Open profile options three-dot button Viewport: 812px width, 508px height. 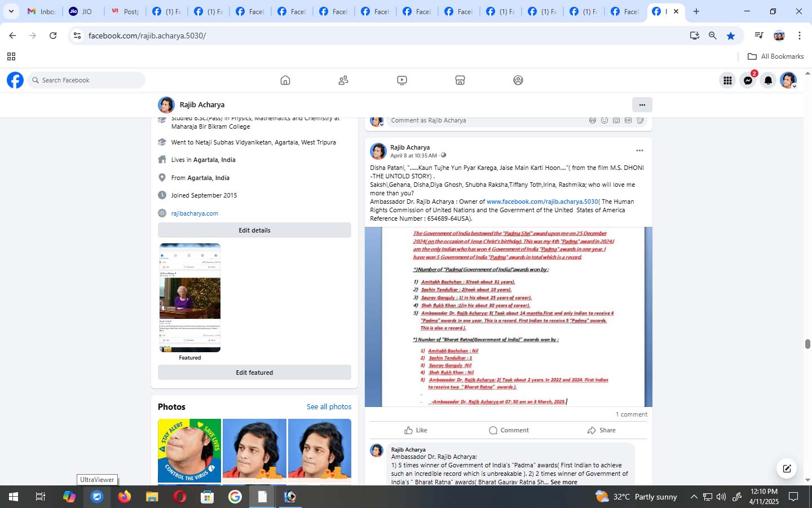642,104
